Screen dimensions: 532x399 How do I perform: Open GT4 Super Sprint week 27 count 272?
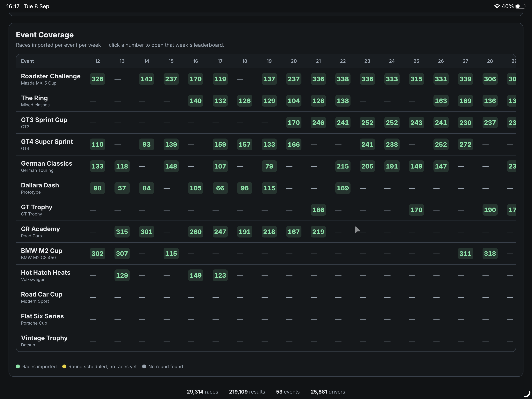coord(465,144)
